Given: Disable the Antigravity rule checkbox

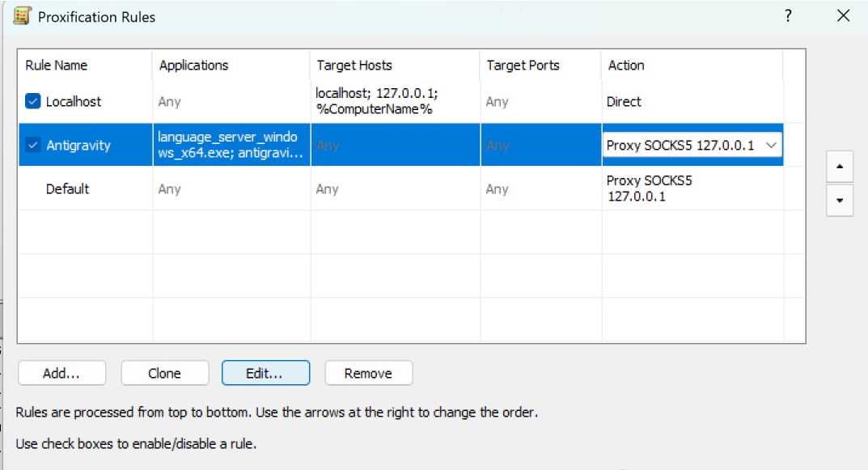Looking at the screenshot, I should click(x=32, y=146).
